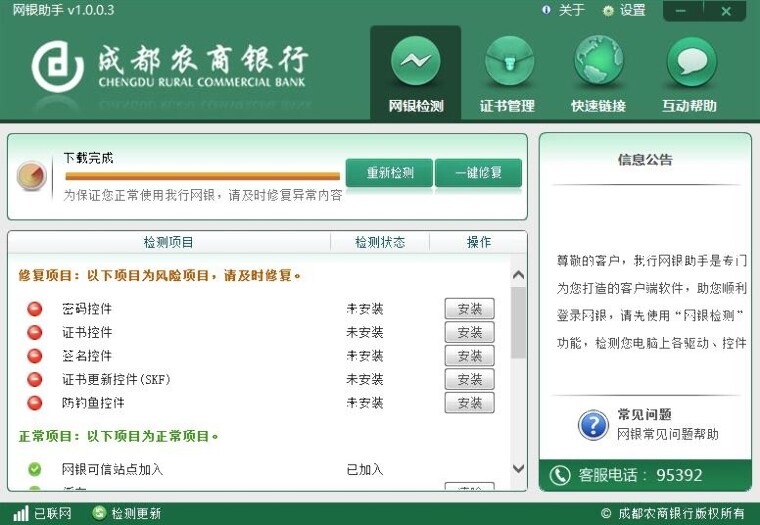Image resolution: width=760 pixels, height=525 pixels.
Task: Click the detection list scrollbar thumb
Action: click(x=518, y=322)
